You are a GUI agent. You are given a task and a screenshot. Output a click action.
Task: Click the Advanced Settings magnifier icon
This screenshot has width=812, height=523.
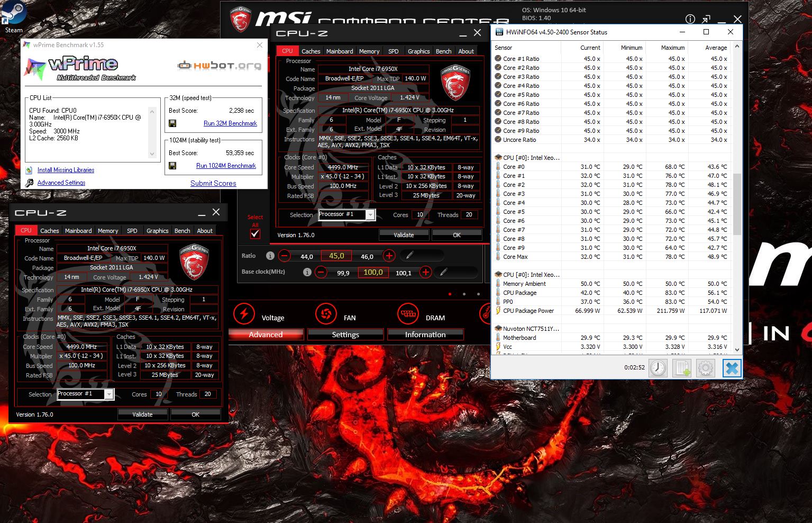pyautogui.click(x=30, y=183)
